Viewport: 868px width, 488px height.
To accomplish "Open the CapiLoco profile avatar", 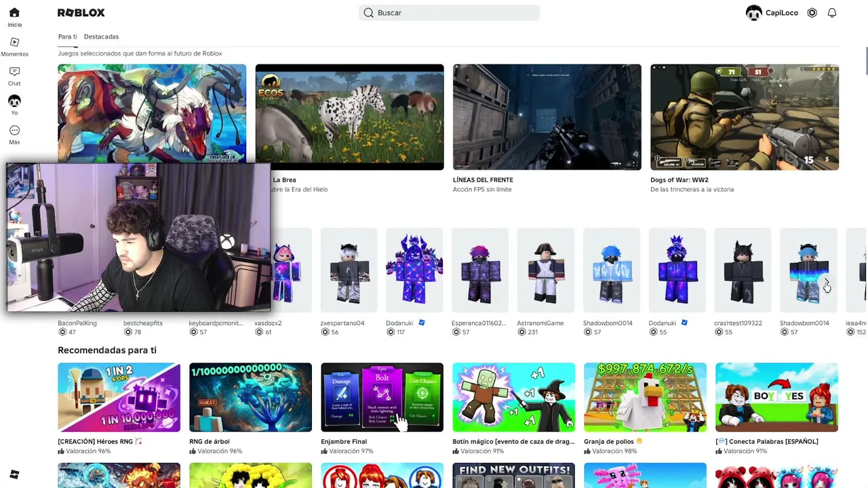I will click(x=753, y=13).
